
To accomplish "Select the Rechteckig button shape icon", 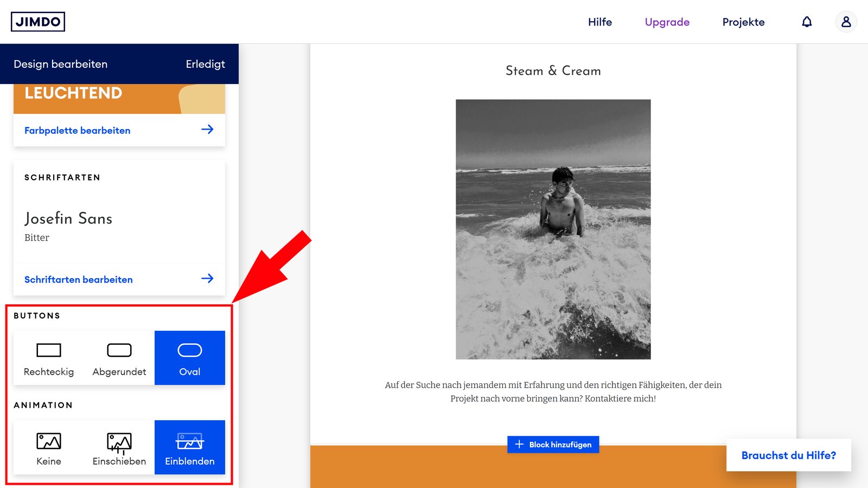I will pyautogui.click(x=48, y=350).
